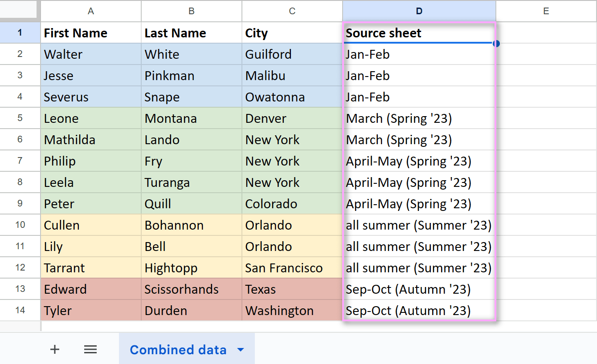Select column C header
Viewport: 597px width, 364px height.
point(292,11)
